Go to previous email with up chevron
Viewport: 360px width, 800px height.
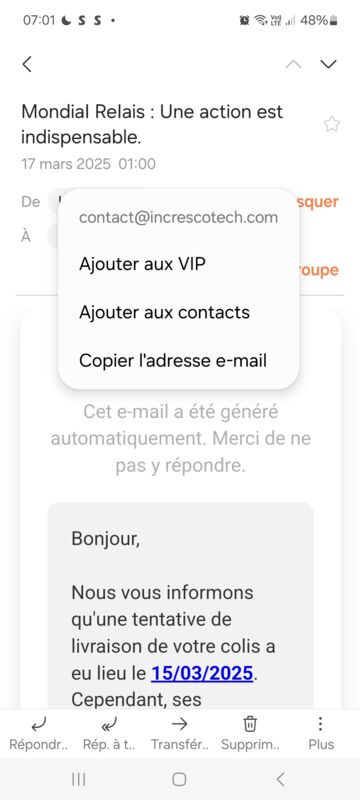coord(293,64)
